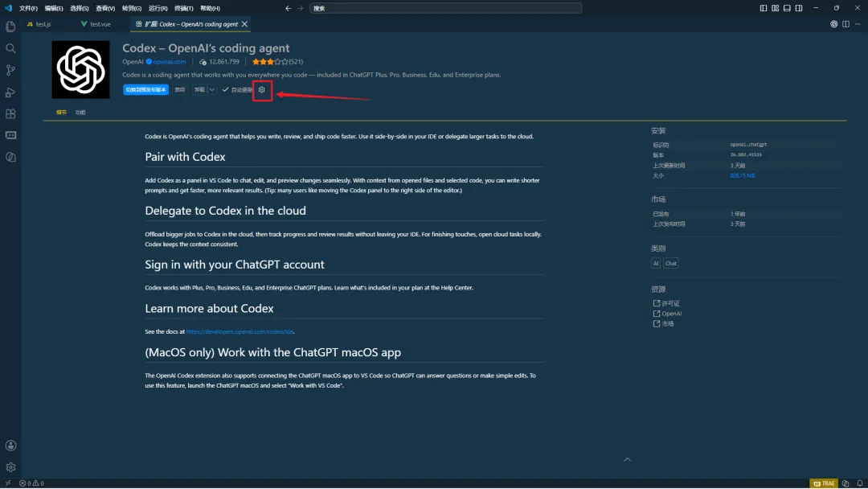Click the blue 切换到预发布版本 button
This screenshot has width=868, height=489.
coord(145,90)
